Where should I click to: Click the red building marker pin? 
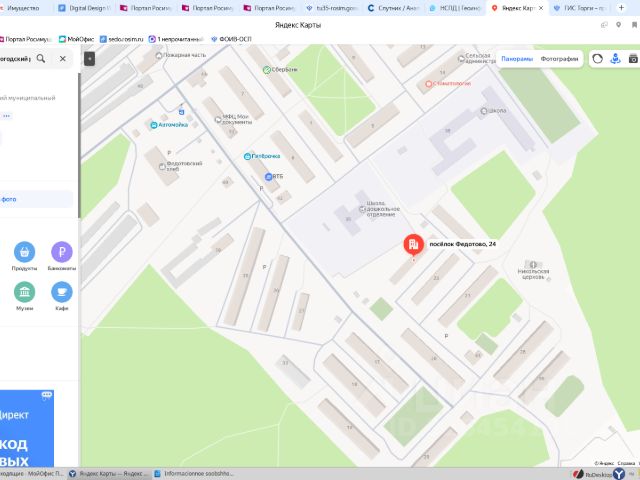coord(413,246)
